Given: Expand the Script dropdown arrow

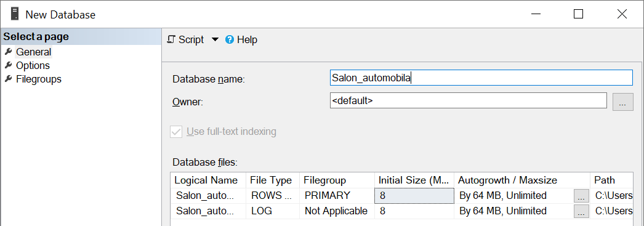Looking at the screenshot, I should tap(215, 39).
